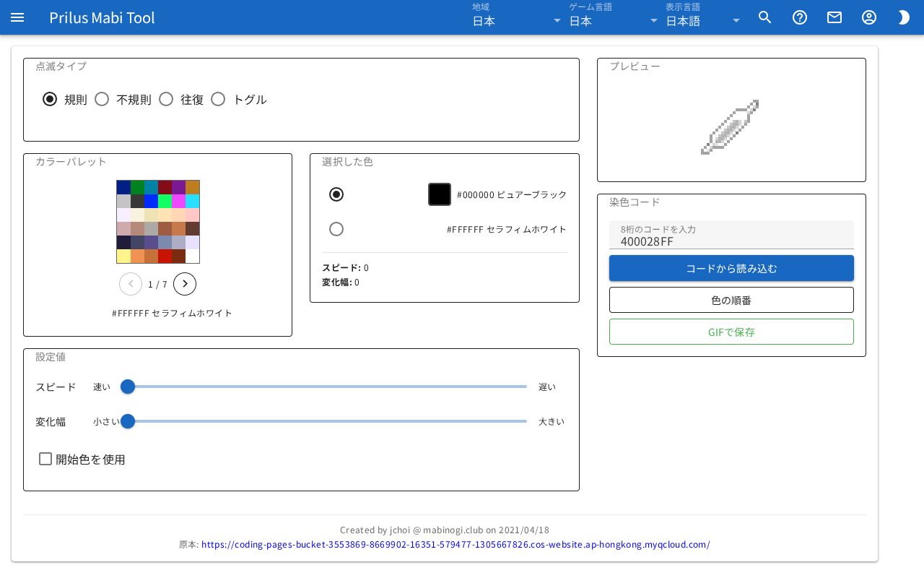Pick the navy blue palette swatch
This screenshot has height=578, width=924.
click(x=123, y=187)
